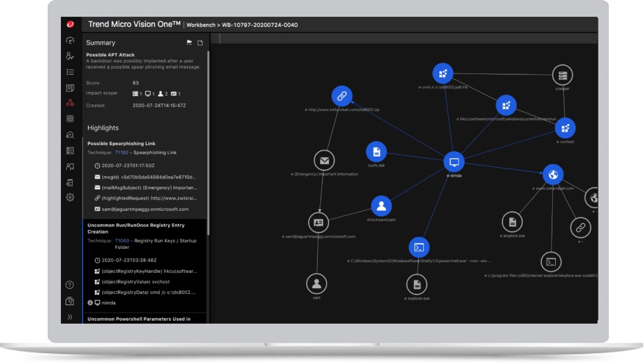This screenshot has height=363, width=644.
Task: Click the Possible Spearphishing Link highlight
Action: [121, 143]
